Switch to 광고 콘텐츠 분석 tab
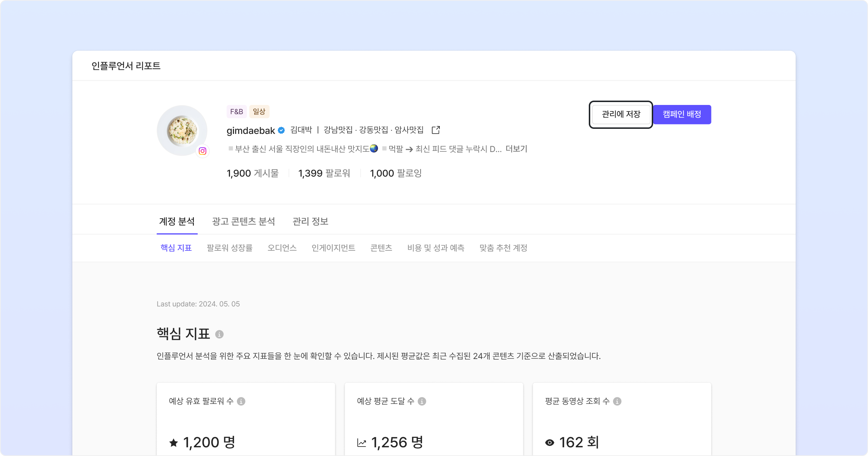Image resolution: width=868 pixels, height=456 pixels. click(243, 221)
